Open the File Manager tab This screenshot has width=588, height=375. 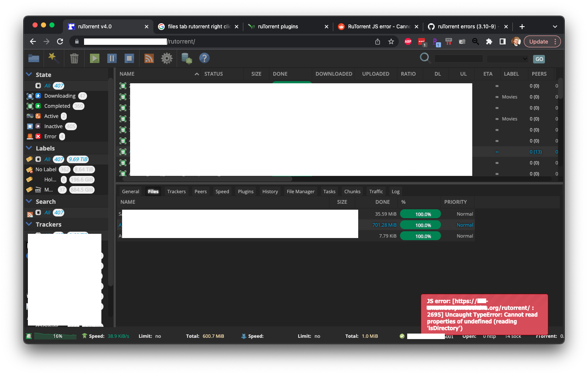tap(300, 191)
